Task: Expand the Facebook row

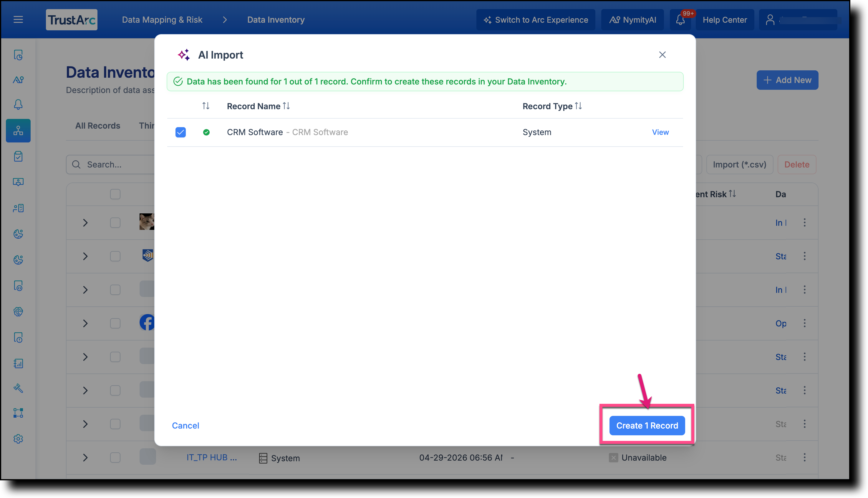Action: 85,323
